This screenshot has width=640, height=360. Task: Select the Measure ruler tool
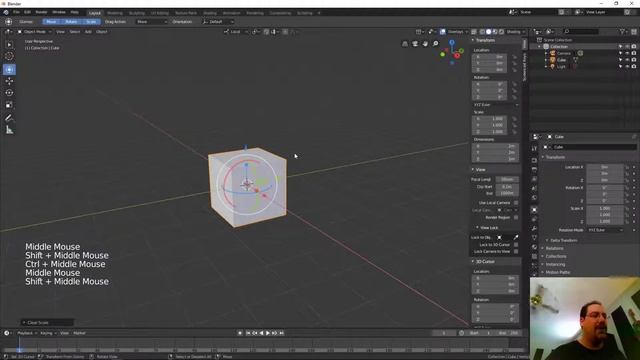click(9, 130)
